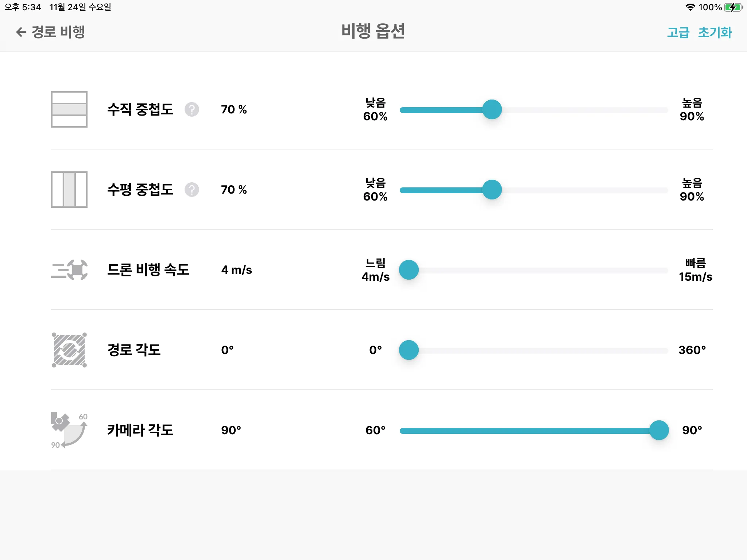The height and width of the screenshot is (560, 747).
Task: Click the camera angle gimbal icon
Action: click(69, 430)
